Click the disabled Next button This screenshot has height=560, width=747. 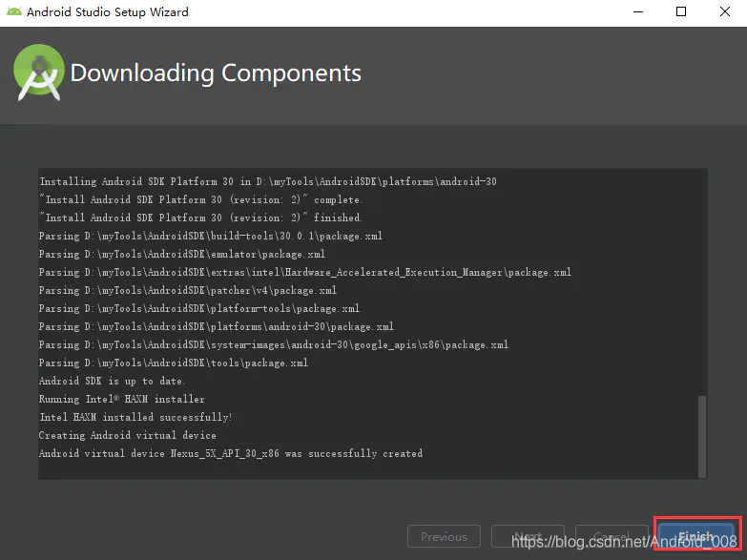528,536
